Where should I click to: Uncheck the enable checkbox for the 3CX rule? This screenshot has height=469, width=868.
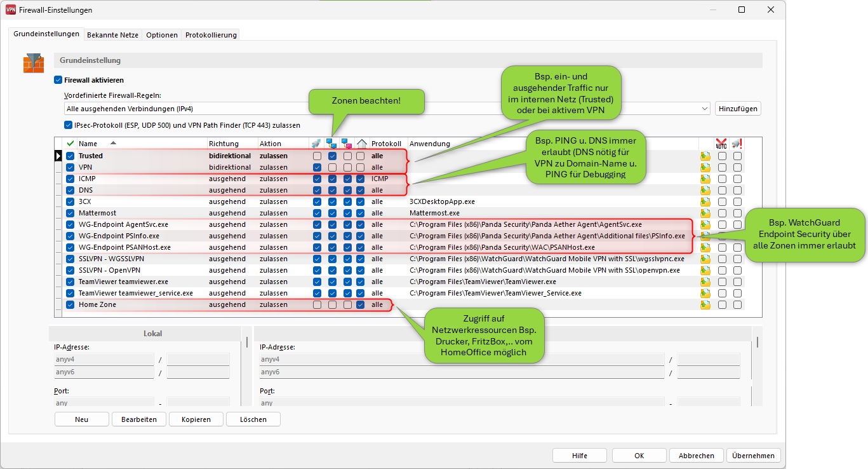tap(70, 201)
